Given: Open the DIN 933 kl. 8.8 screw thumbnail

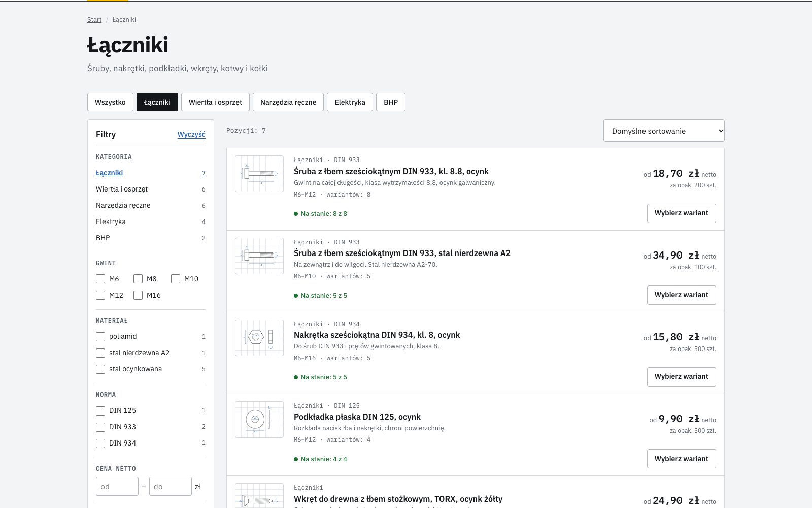Looking at the screenshot, I should [x=259, y=174].
